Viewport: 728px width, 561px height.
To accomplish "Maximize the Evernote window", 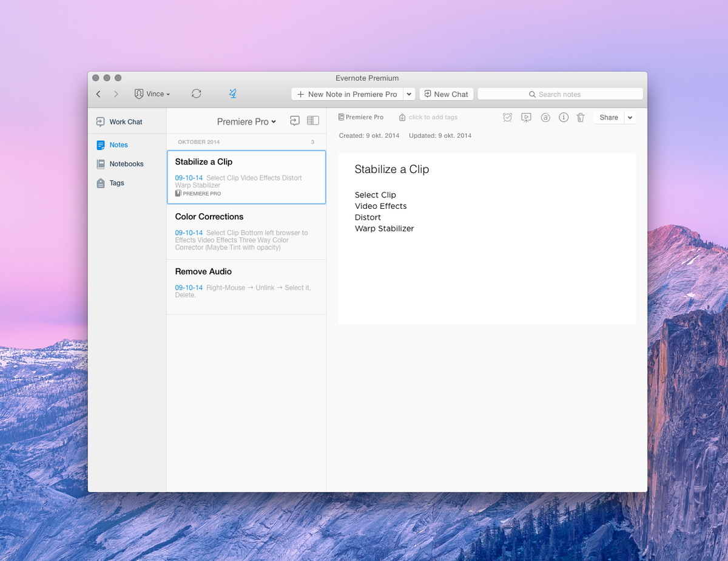I will pos(118,78).
